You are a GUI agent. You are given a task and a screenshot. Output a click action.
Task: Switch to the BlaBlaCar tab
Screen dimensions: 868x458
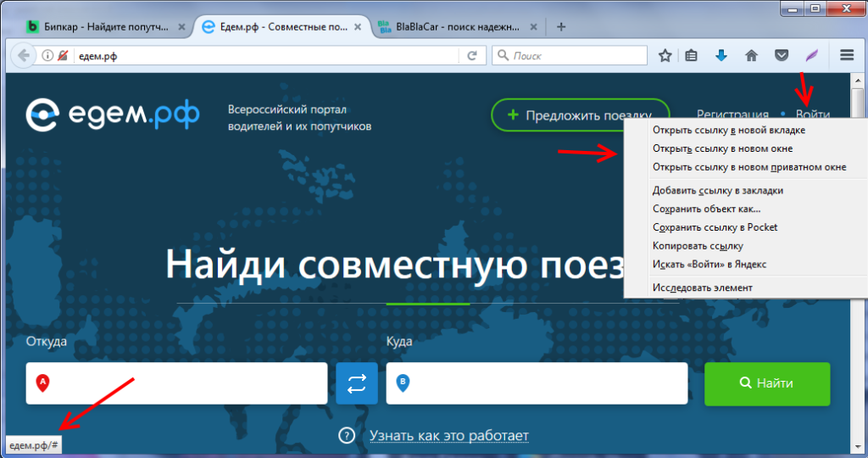[457, 26]
